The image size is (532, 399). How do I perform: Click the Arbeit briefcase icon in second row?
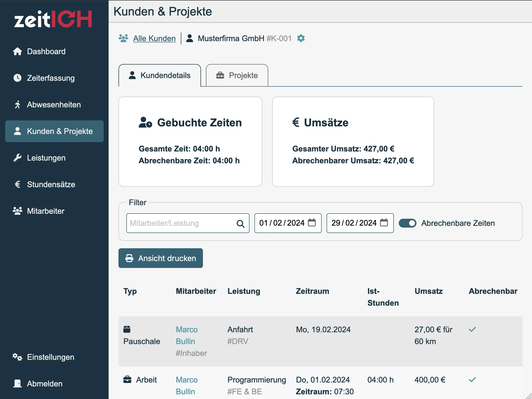127,380
